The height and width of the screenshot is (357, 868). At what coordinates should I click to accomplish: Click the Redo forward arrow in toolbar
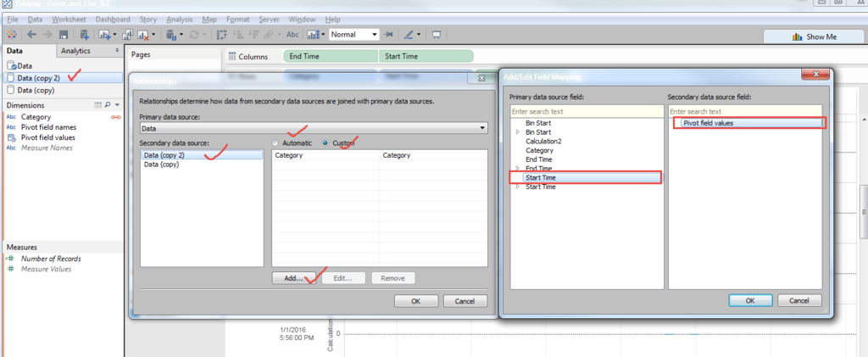(x=47, y=35)
